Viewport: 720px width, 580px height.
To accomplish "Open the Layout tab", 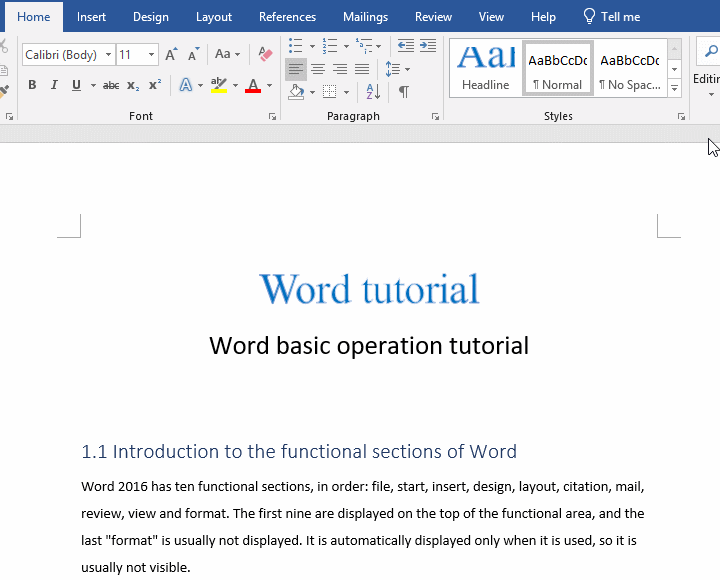I will point(214,17).
